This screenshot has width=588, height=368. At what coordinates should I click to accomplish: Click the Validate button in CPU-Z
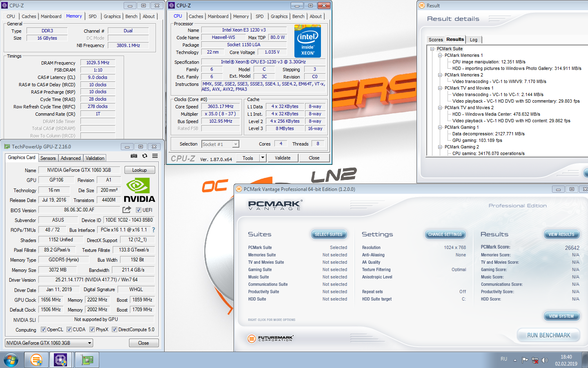pyautogui.click(x=283, y=158)
